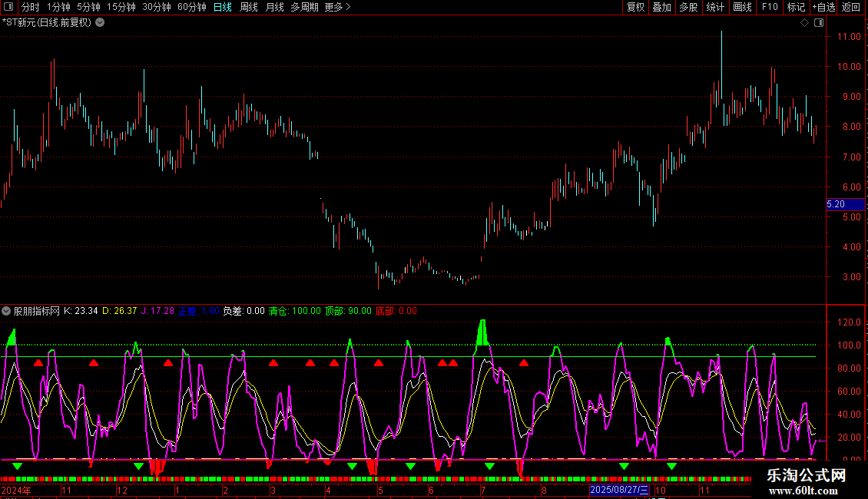Toggle the side panel icon next to the diamond
The width and height of the screenshot is (868, 499).
tap(818, 23)
